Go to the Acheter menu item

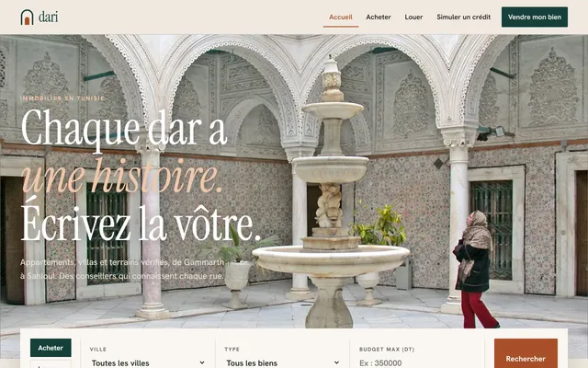[x=379, y=17]
